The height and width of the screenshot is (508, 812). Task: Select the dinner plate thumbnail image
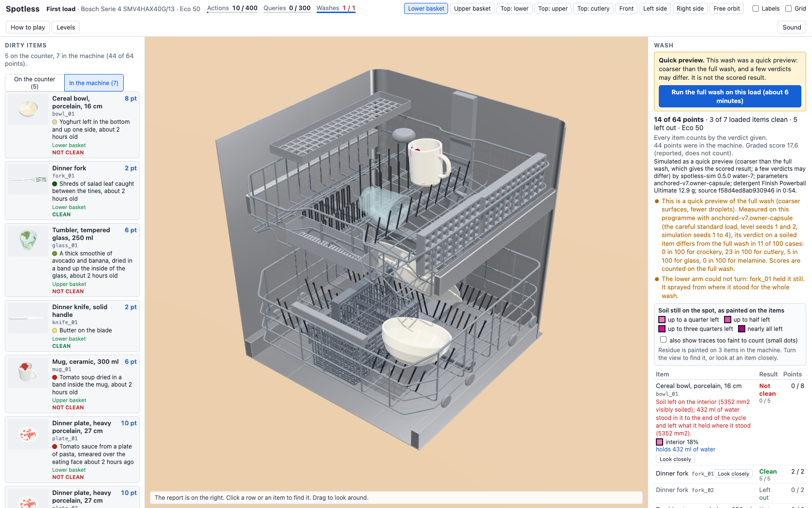[28, 434]
